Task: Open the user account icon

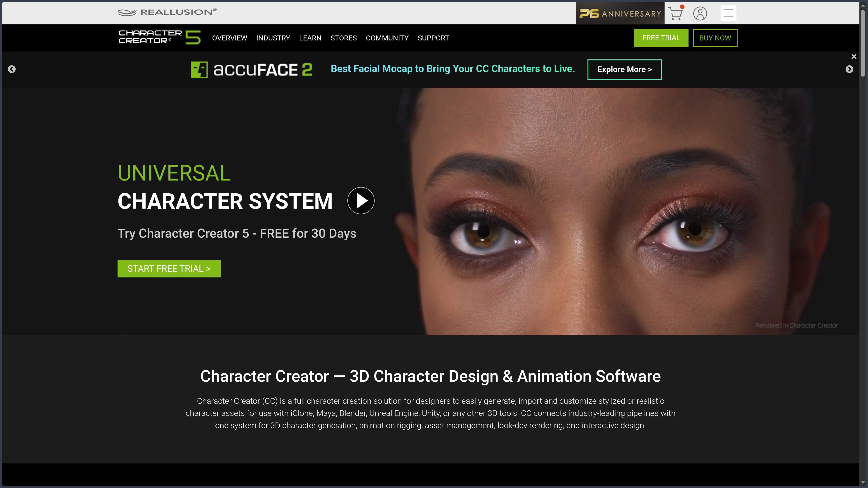Action: click(x=700, y=14)
